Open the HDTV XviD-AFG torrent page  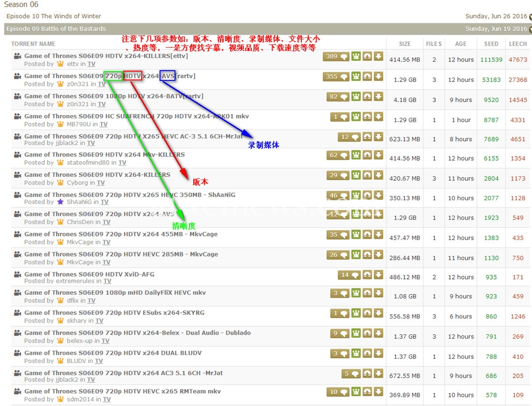pos(89,274)
